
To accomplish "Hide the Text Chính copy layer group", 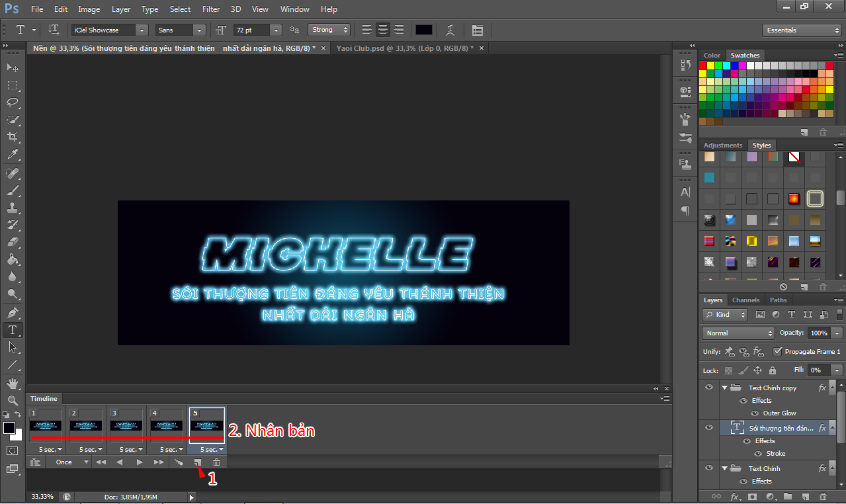I will (709, 388).
